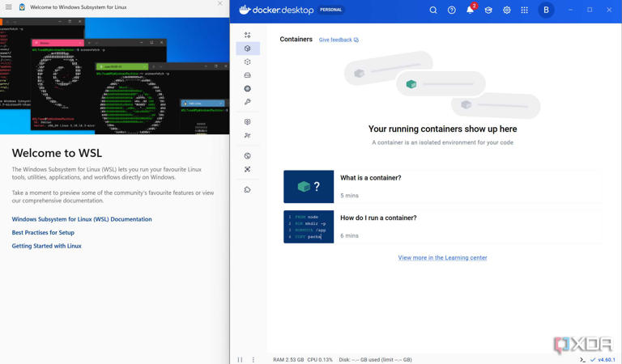Open Learning center graduation cap icon
The image size is (622, 364).
(x=488, y=10)
